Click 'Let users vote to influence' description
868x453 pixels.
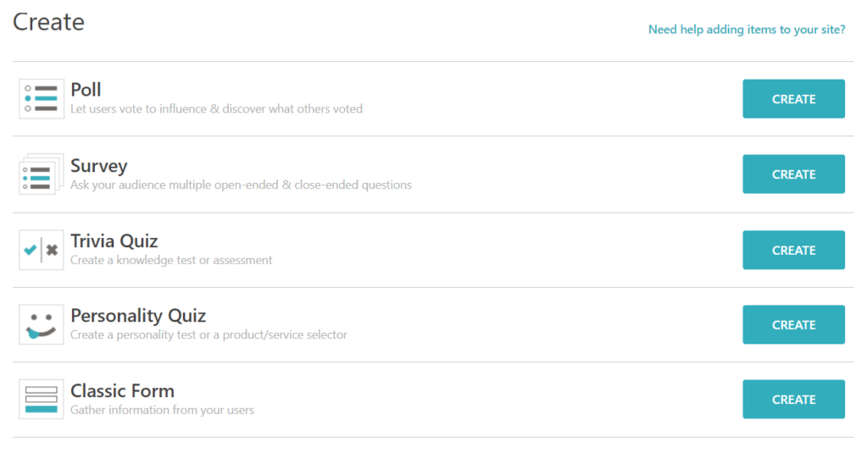coord(216,109)
